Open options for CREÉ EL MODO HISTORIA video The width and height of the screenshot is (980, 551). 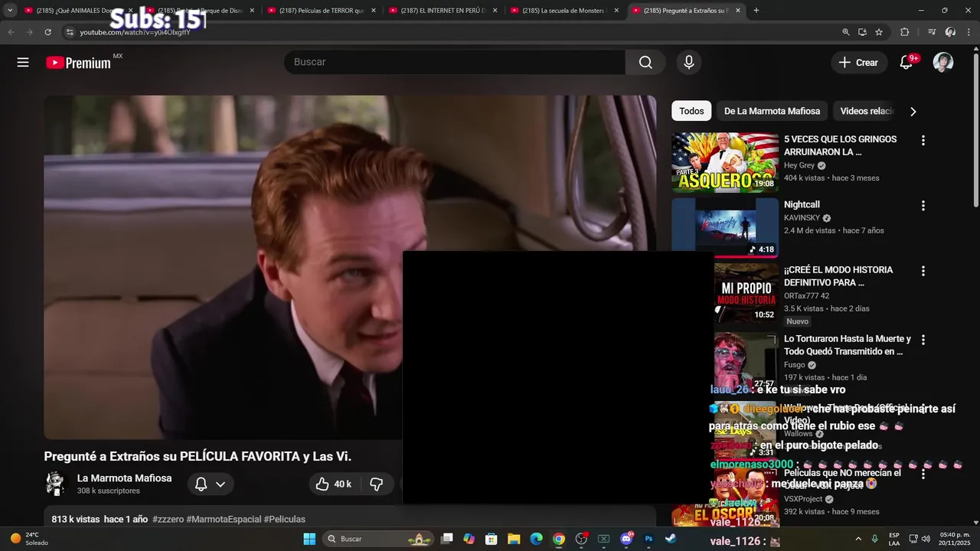pyautogui.click(x=923, y=271)
